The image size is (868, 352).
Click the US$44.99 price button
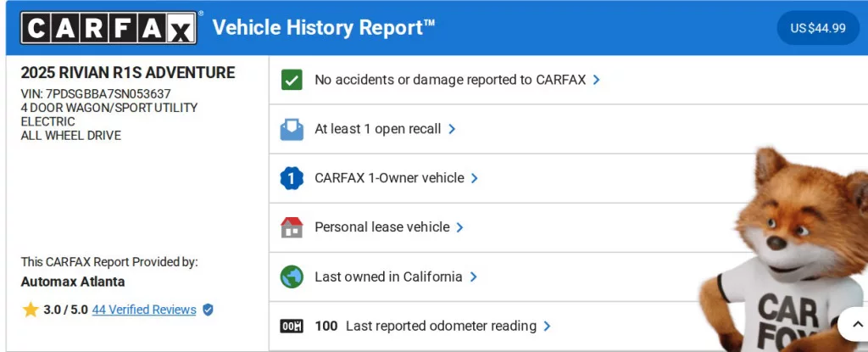point(818,28)
